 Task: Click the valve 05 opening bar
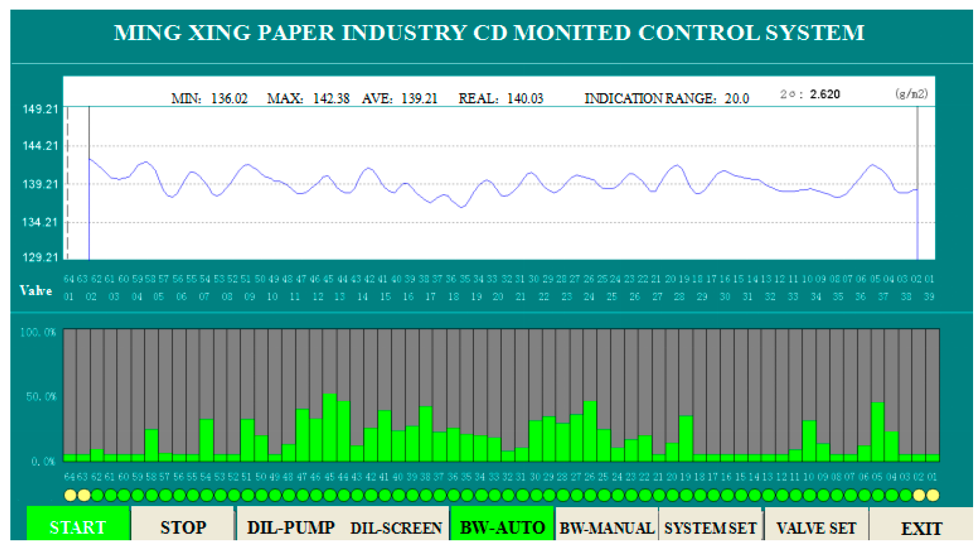click(878, 432)
